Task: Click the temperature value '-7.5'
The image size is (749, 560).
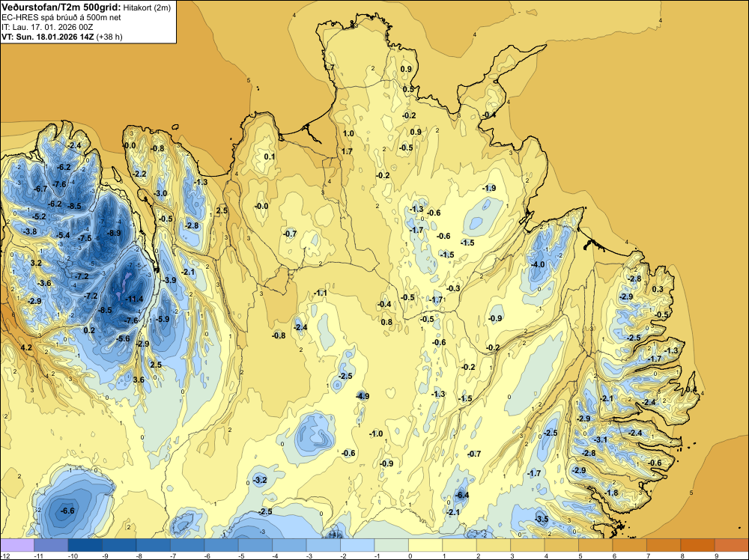Action: click(85, 238)
